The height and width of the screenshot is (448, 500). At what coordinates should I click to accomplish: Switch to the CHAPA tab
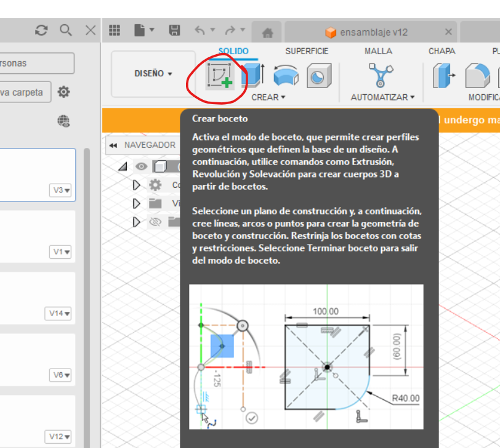click(x=442, y=51)
